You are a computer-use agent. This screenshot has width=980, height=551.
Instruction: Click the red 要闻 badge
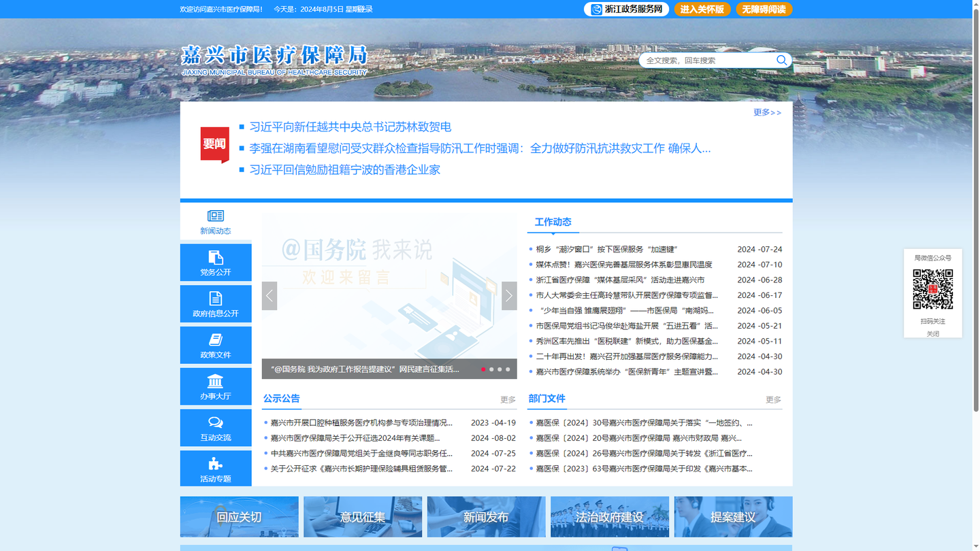(214, 144)
